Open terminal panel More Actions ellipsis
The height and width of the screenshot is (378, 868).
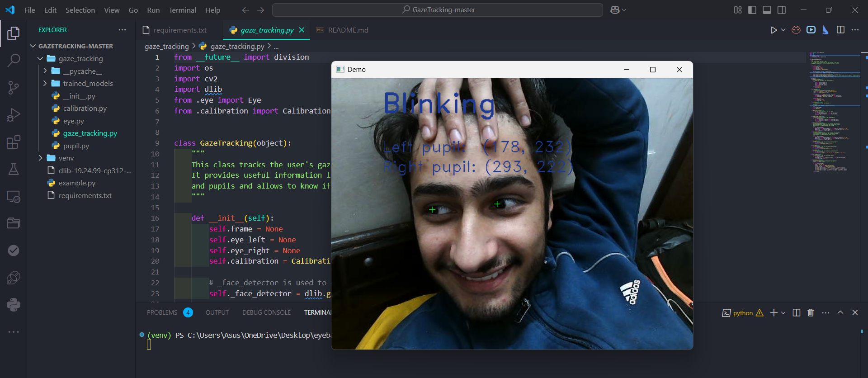(826, 312)
